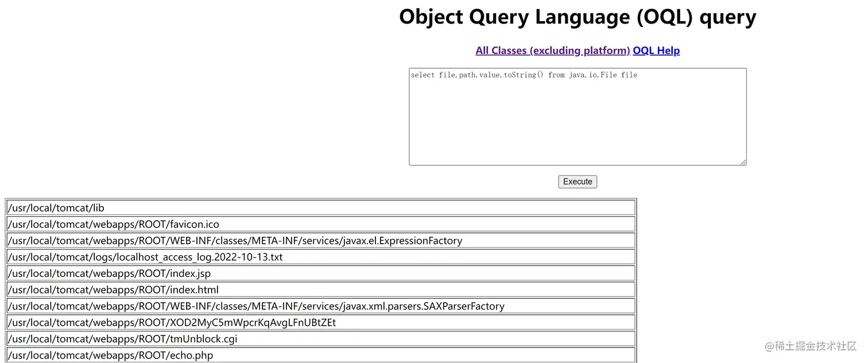Click the Object Query Language (OQL) query heading
The image size is (868, 363).
point(578,17)
